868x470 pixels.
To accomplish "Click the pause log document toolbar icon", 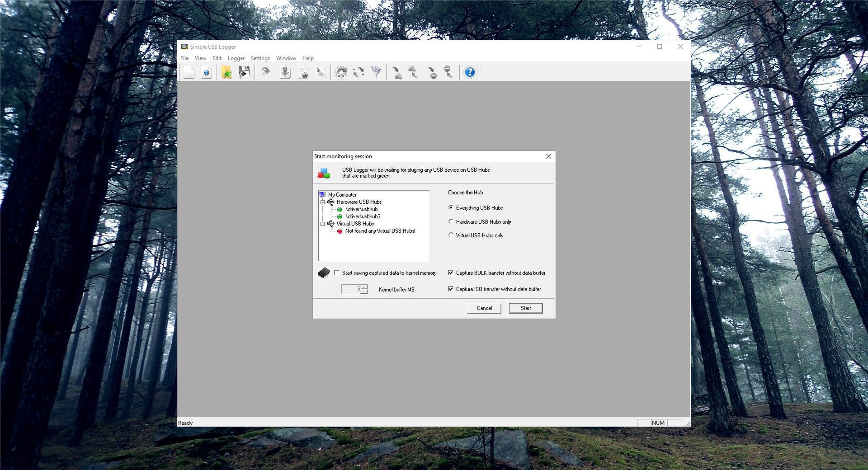I will coord(303,72).
